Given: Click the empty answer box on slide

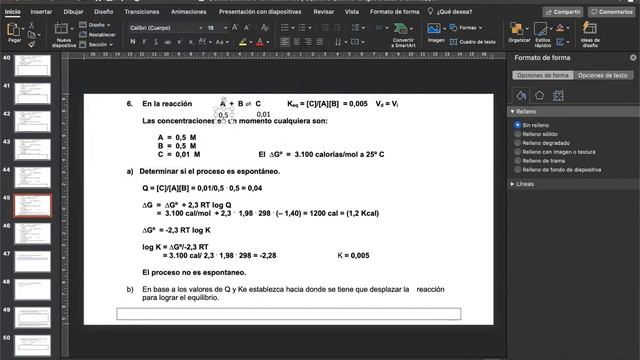Looking at the screenshot, I should (x=289, y=314).
